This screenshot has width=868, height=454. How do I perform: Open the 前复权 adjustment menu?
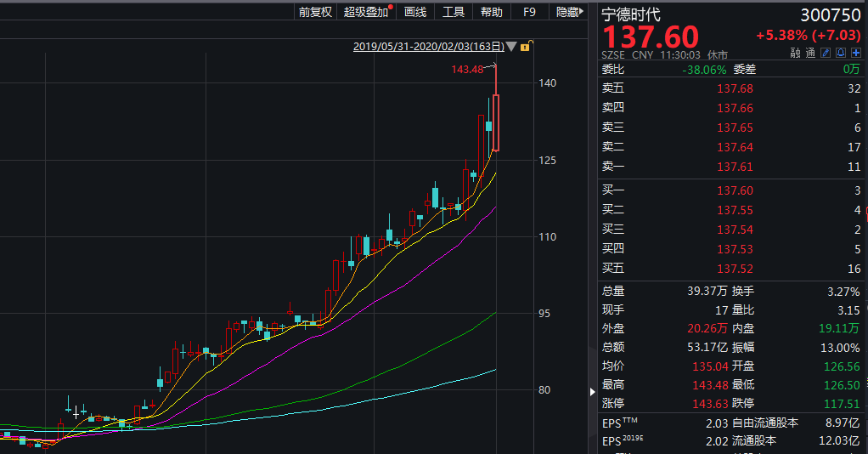[x=315, y=12]
